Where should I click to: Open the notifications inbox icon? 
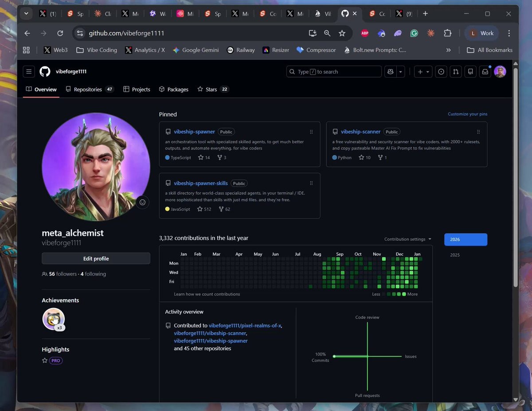485,71
